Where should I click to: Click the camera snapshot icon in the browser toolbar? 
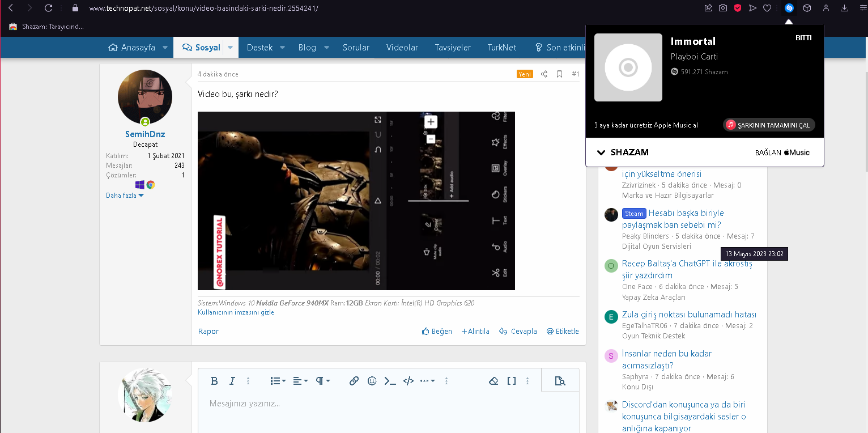click(x=723, y=8)
